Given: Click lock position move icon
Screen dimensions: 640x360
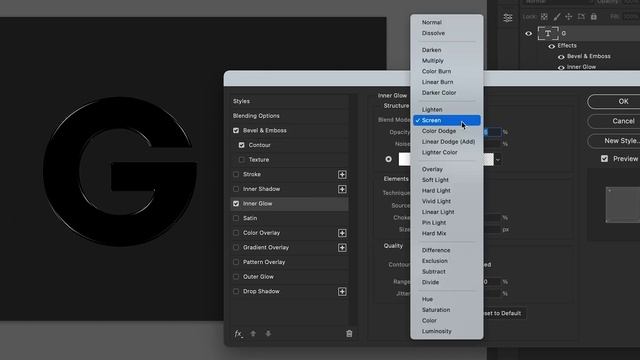Looking at the screenshot, I should pos(569,17).
